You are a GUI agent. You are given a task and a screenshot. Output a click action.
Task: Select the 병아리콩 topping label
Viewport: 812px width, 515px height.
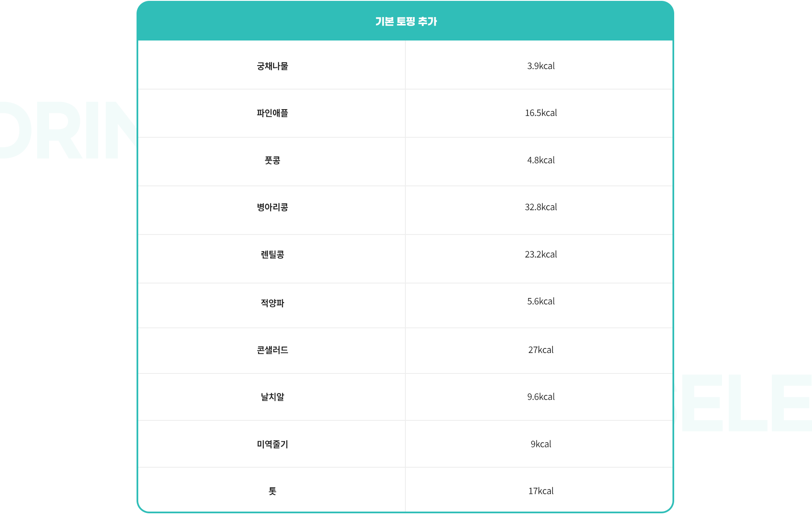click(272, 207)
